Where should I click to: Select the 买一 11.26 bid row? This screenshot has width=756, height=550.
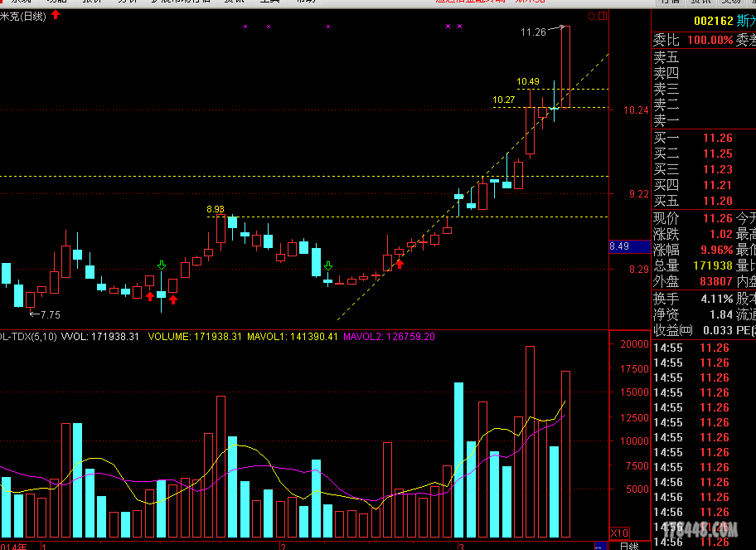[x=704, y=138]
